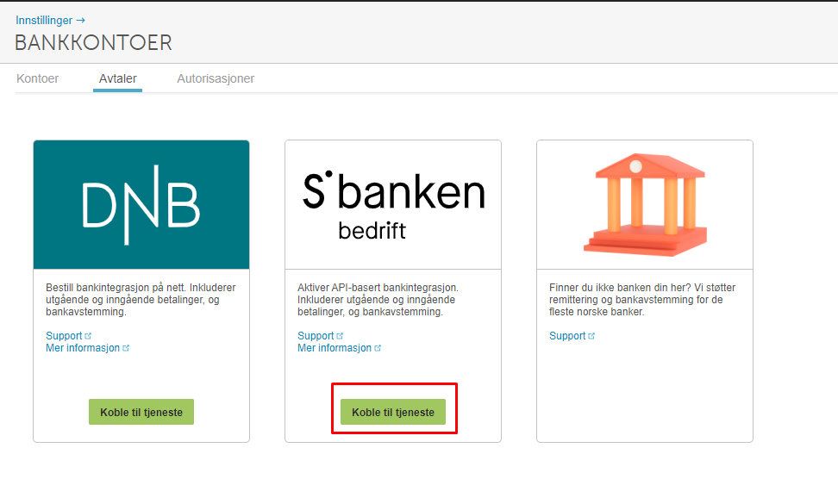Image resolution: width=838 pixels, height=504 pixels.
Task: Open Support link in DNB card
Action: pyautogui.click(x=64, y=336)
